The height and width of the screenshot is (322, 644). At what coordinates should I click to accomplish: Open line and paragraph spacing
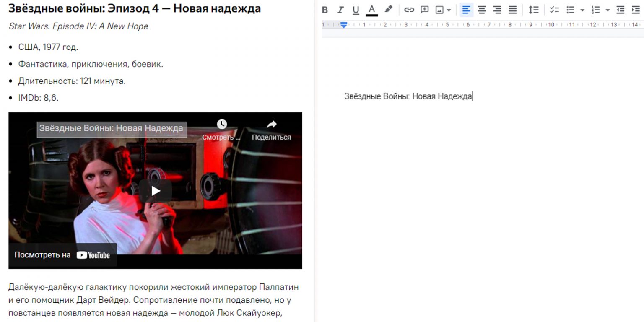click(x=533, y=10)
